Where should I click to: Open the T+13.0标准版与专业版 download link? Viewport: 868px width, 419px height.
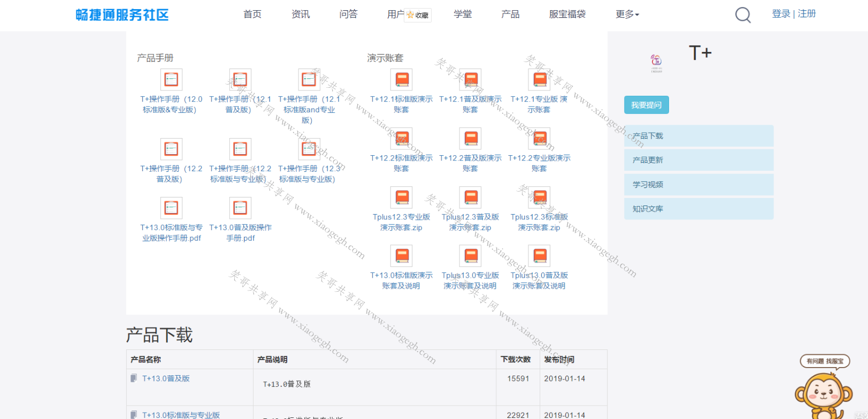pos(181,415)
